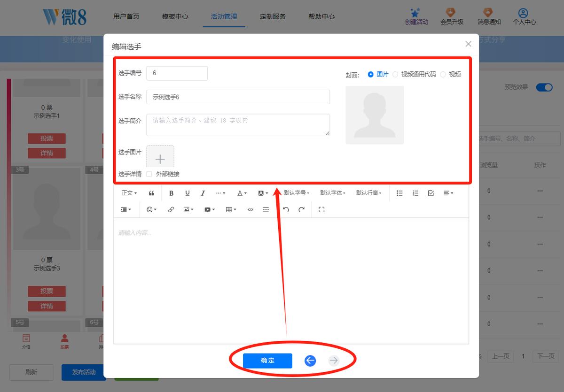Click the 选手名称 input field
This screenshot has width=564, height=392.
(x=238, y=97)
